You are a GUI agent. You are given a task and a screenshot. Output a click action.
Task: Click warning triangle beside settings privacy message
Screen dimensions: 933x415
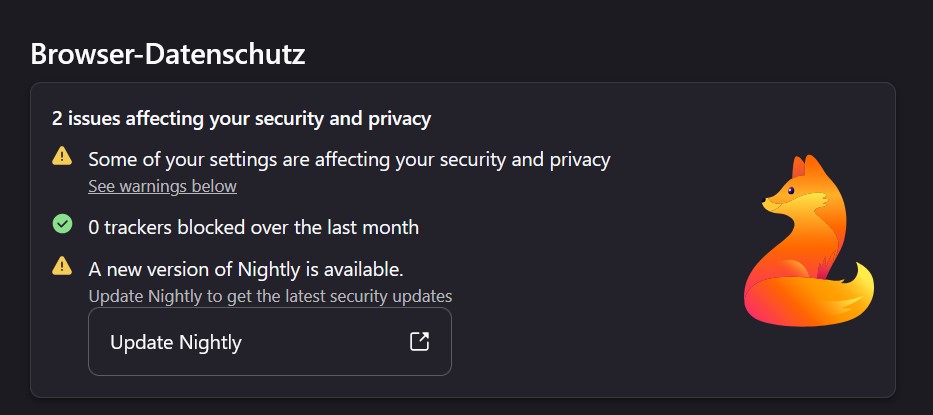point(62,156)
